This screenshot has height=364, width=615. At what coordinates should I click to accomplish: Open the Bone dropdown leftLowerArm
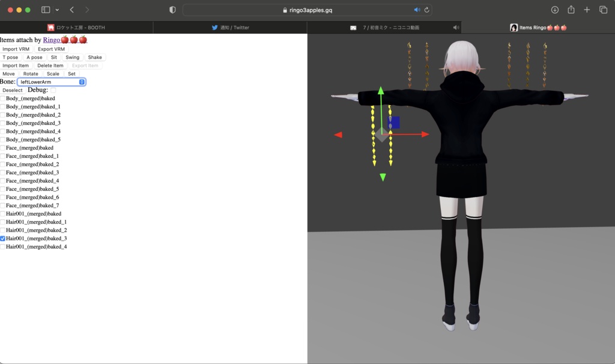(x=52, y=82)
